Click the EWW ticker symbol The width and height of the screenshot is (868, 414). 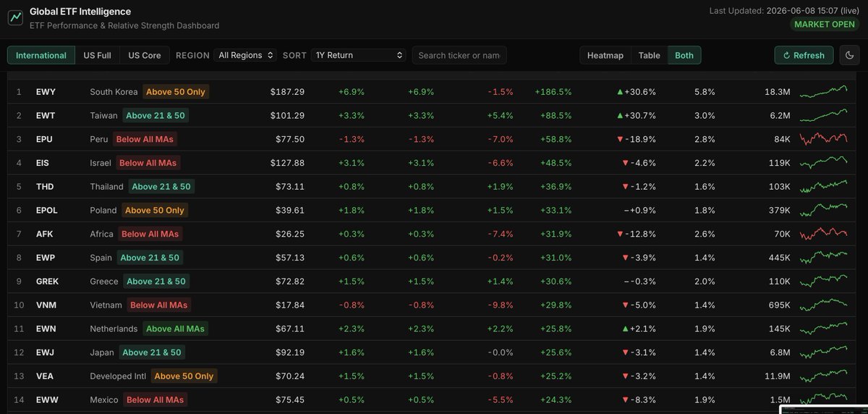pyautogui.click(x=46, y=400)
